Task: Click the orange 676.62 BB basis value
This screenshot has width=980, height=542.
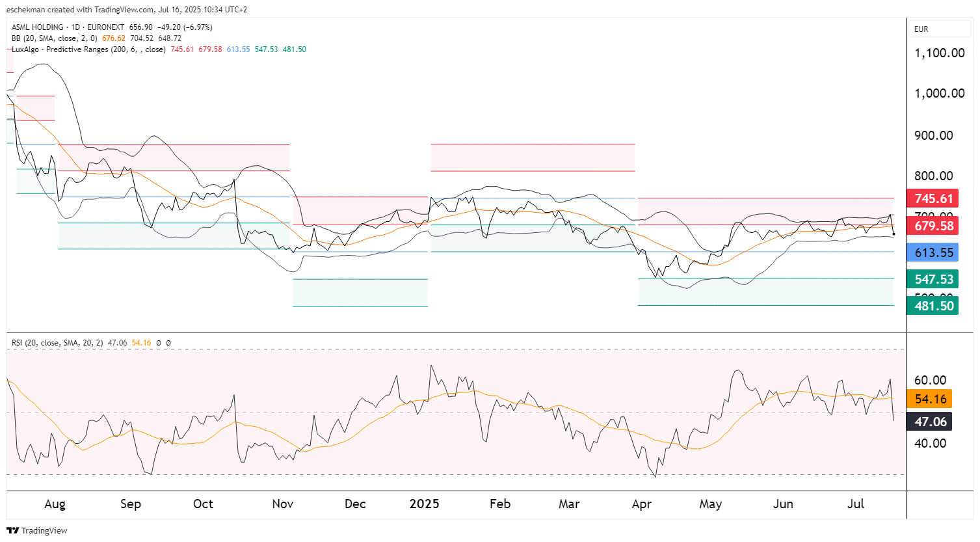Action: click(114, 38)
